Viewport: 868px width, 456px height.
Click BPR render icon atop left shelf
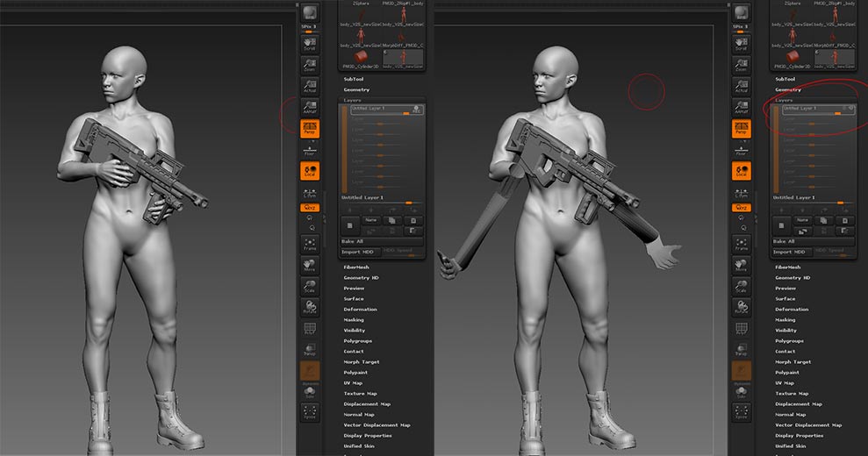click(310, 13)
